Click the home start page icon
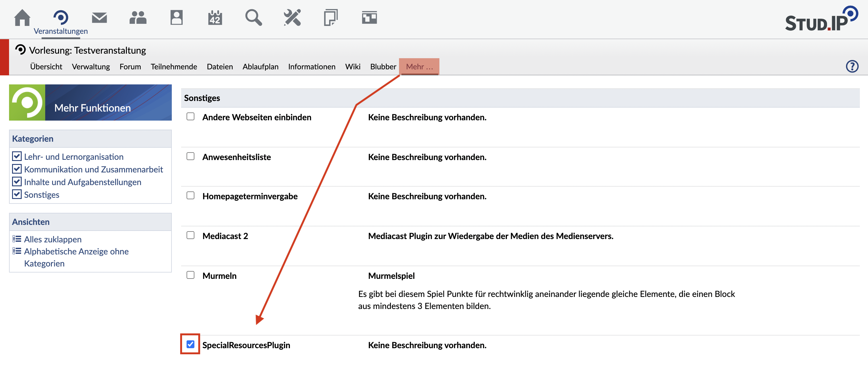 click(22, 17)
